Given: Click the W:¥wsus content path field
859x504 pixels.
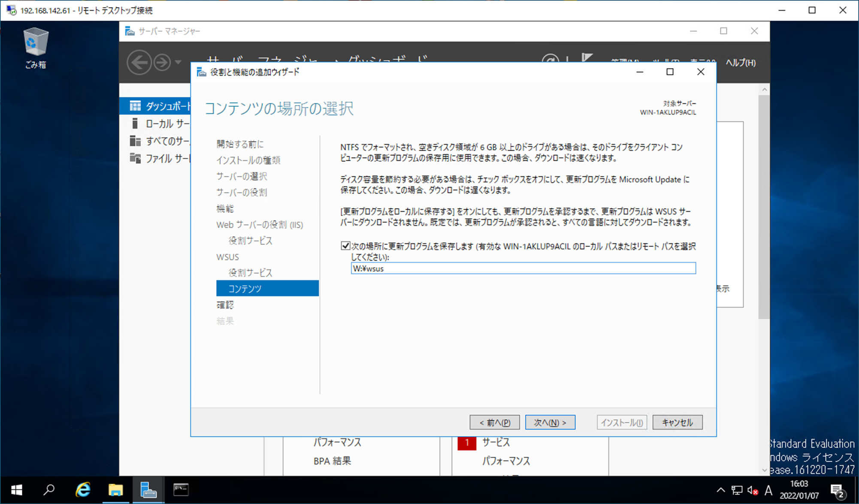Looking at the screenshot, I should pyautogui.click(x=523, y=269).
